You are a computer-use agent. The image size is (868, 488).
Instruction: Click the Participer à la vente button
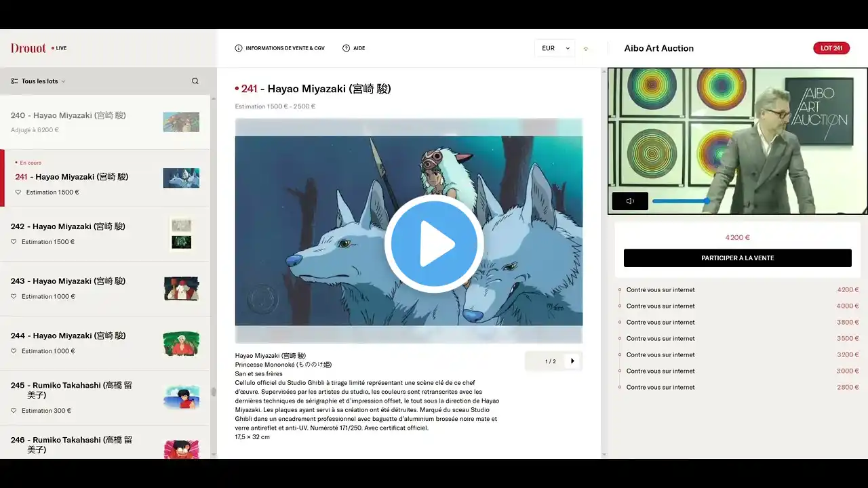coord(738,258)
